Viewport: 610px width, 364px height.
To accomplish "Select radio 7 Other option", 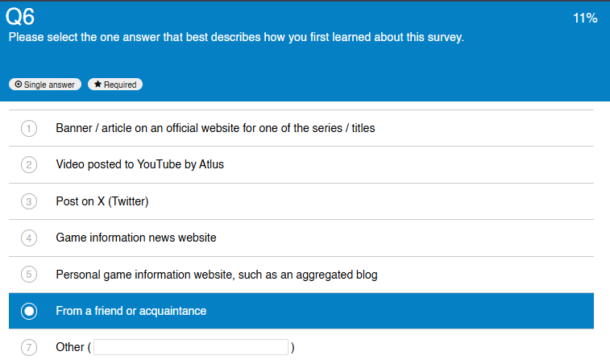I will [x=29, y=347].
